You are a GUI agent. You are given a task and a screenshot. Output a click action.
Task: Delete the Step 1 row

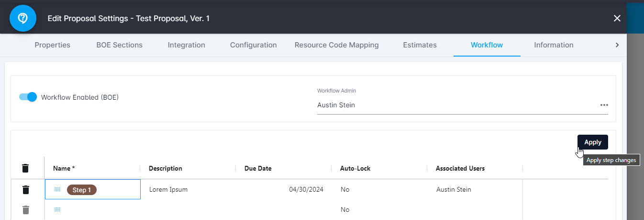click(26, 190)
